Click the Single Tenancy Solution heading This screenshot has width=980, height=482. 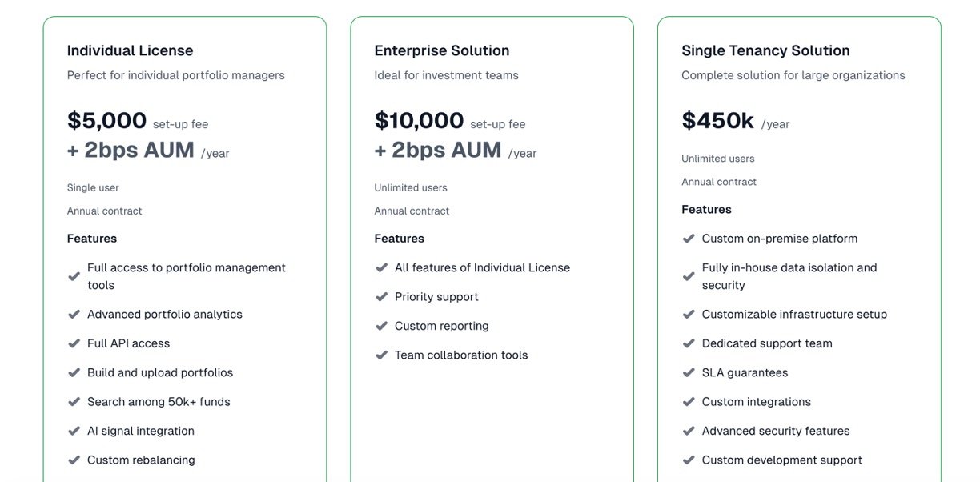pyautogui.click(x=765, y=50)
